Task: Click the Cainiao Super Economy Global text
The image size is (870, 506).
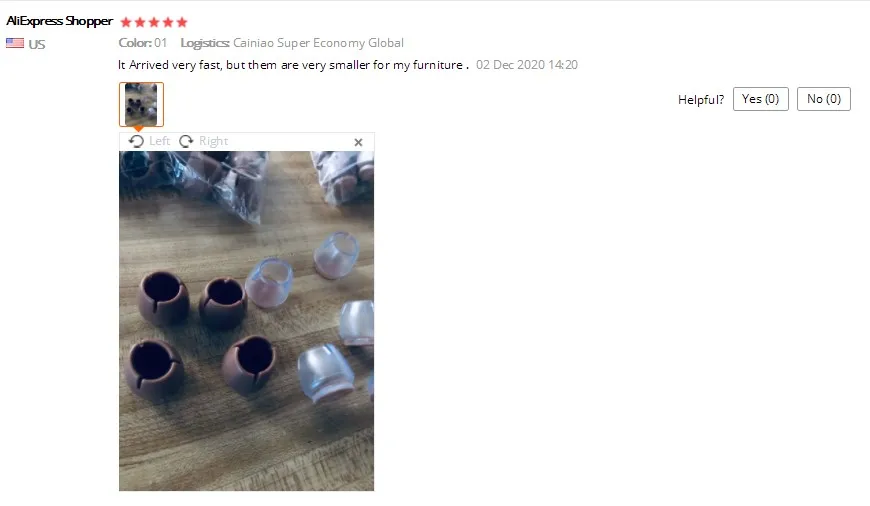Action: 318,43
